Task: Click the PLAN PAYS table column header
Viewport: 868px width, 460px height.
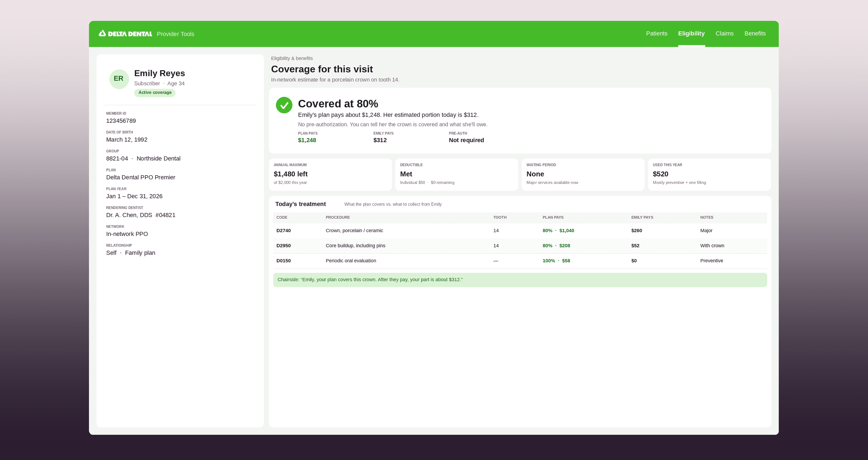Action: (553, 217)
